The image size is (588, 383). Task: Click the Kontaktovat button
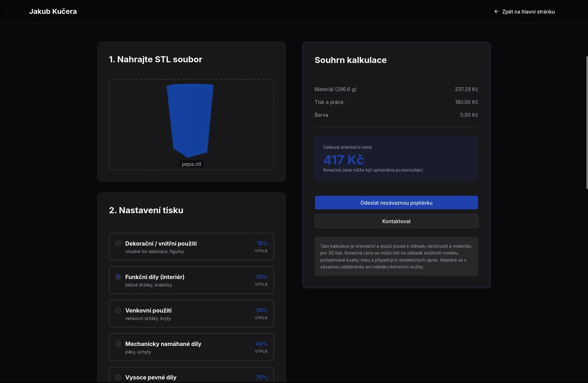[396, 221]
